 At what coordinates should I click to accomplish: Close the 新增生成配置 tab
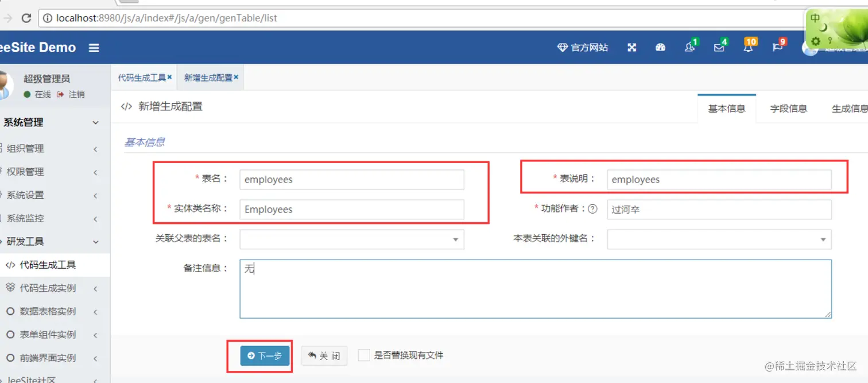coord(236,77)
